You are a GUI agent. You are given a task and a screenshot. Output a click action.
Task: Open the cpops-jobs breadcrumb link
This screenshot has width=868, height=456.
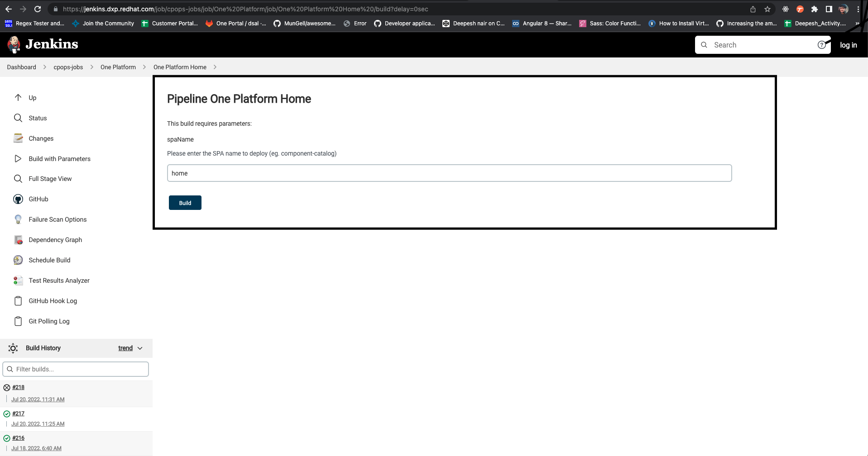coord(68,67)
